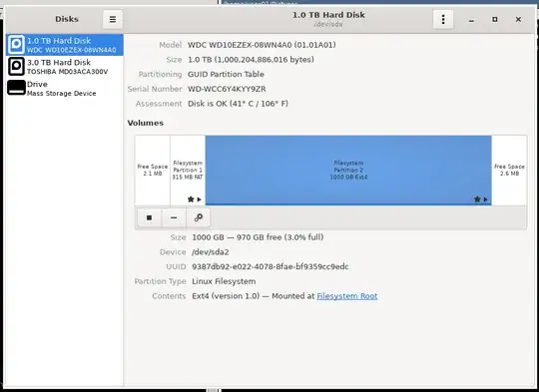Viewport: 539px width, 392px height.
Task: Select Partition 2 1000 GB Ext4 volume
Action: (x=348, y=170)
